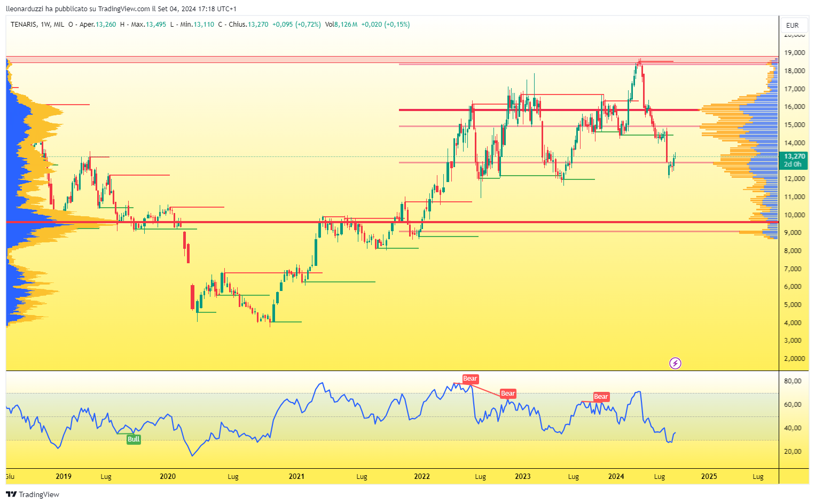Click the Max. 13,495 high value

[x=148, y=25]
